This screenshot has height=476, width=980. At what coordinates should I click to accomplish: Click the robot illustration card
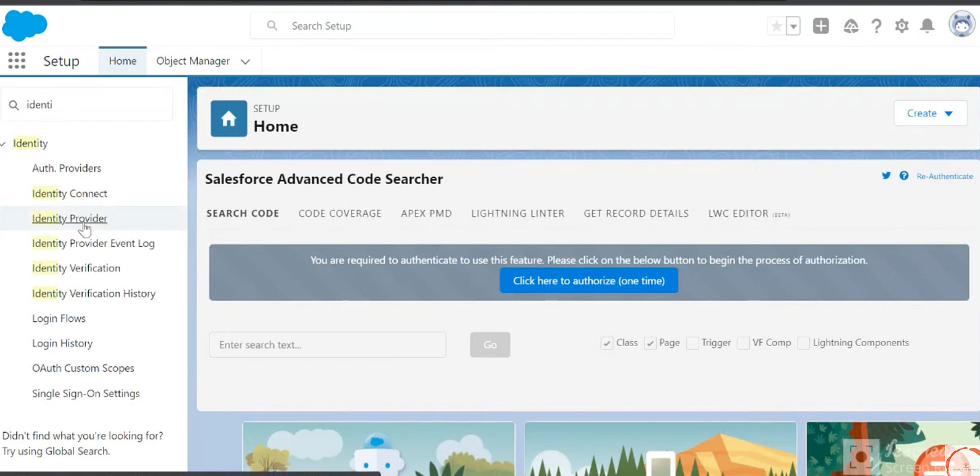point(378,448)
